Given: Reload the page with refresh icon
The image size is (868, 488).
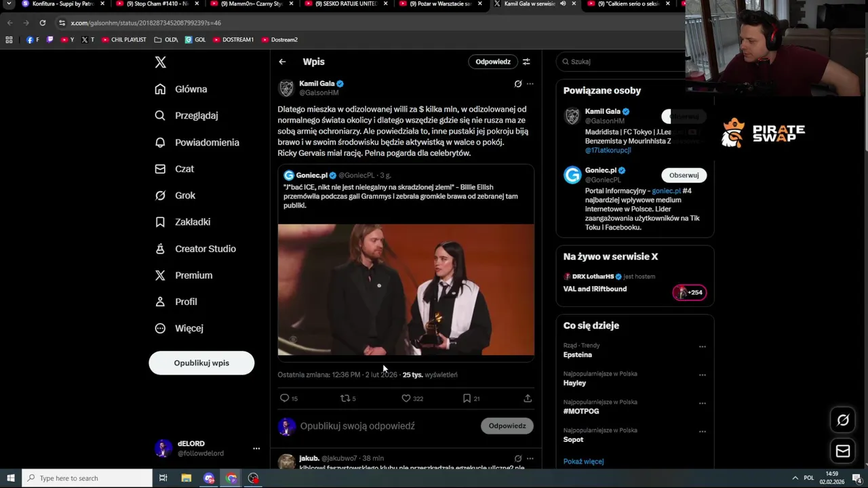Looking at the screenshot, I should point(42,23).
